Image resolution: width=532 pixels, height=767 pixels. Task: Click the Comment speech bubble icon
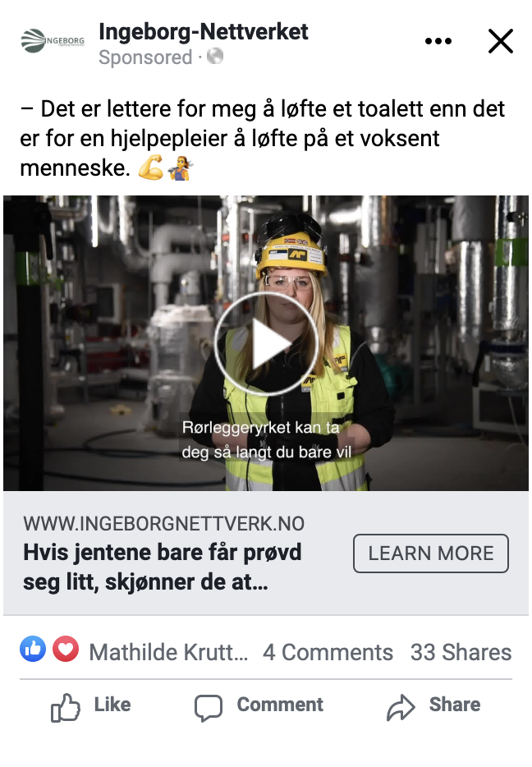(x=209, y=708)
